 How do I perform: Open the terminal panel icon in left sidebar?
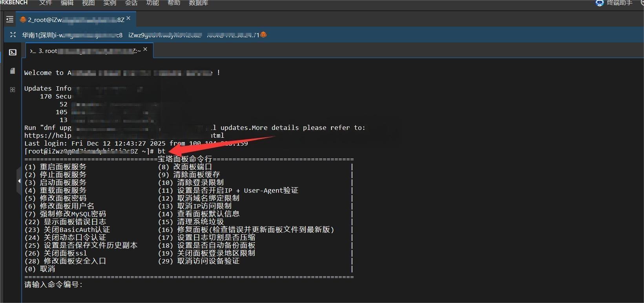tap(13, 52)
